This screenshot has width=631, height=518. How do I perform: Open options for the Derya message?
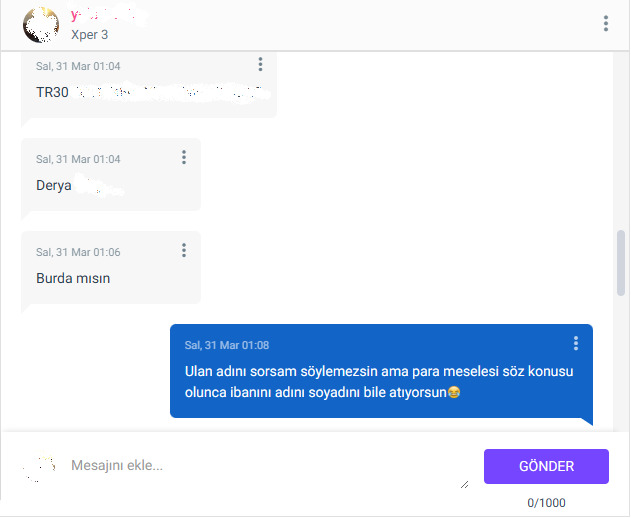184,157
